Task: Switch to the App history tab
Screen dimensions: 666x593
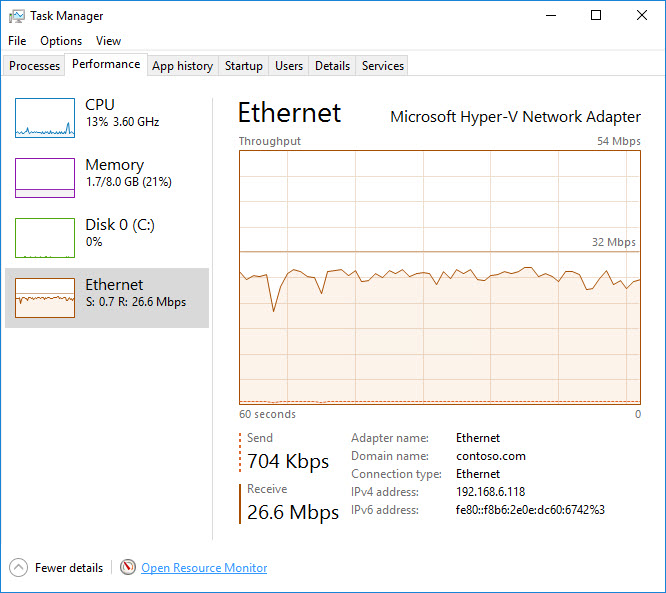Action: 182,66
